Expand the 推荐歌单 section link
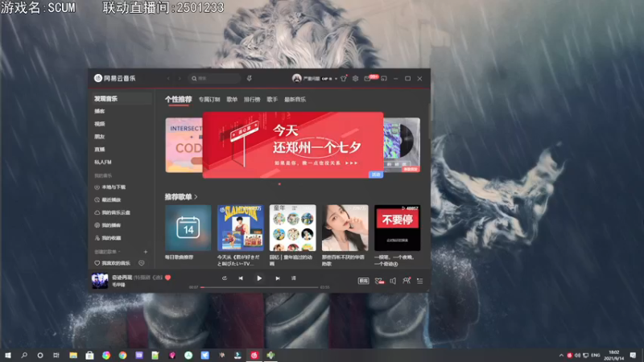The width and height of the screenshot is (644, 362). point(181,197)
